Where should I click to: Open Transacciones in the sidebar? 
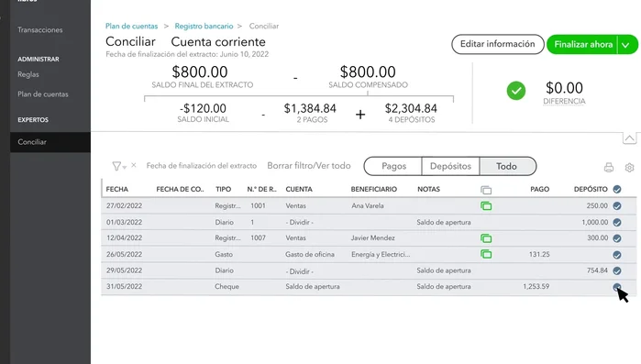pyautogui.click(x=40, y=30)
